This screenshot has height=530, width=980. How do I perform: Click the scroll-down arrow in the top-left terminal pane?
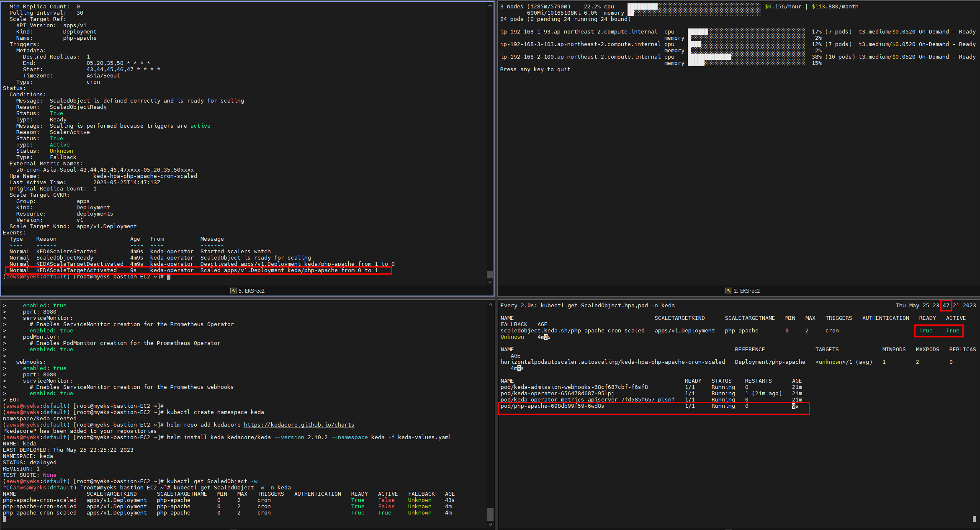click(x=490, y=282)
